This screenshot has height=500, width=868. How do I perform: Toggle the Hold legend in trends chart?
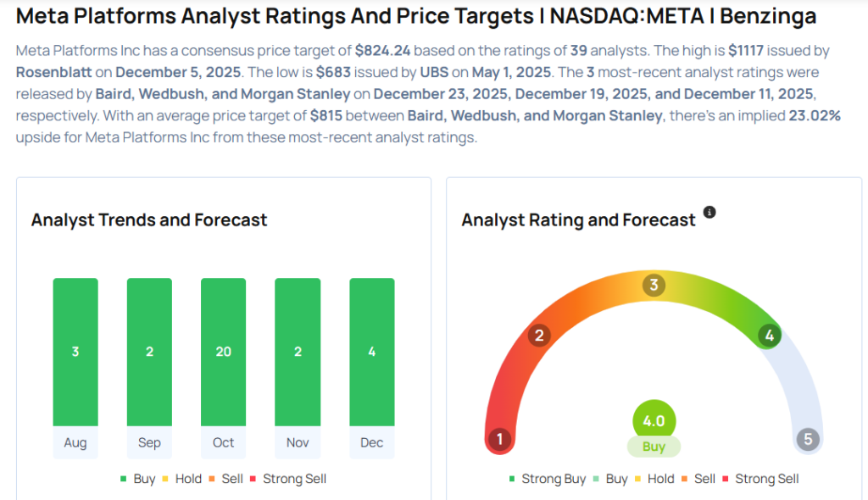[181, 479]
